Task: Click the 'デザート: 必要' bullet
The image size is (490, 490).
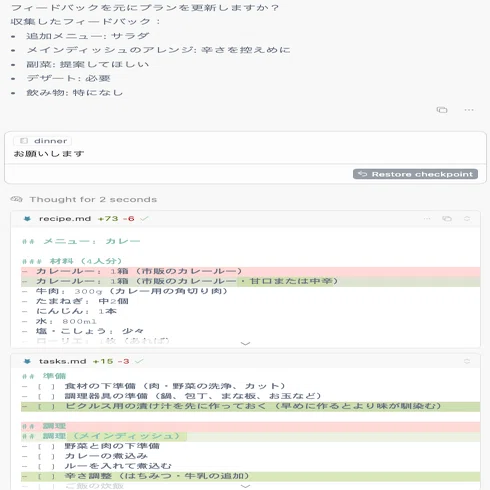Action: 68,78
